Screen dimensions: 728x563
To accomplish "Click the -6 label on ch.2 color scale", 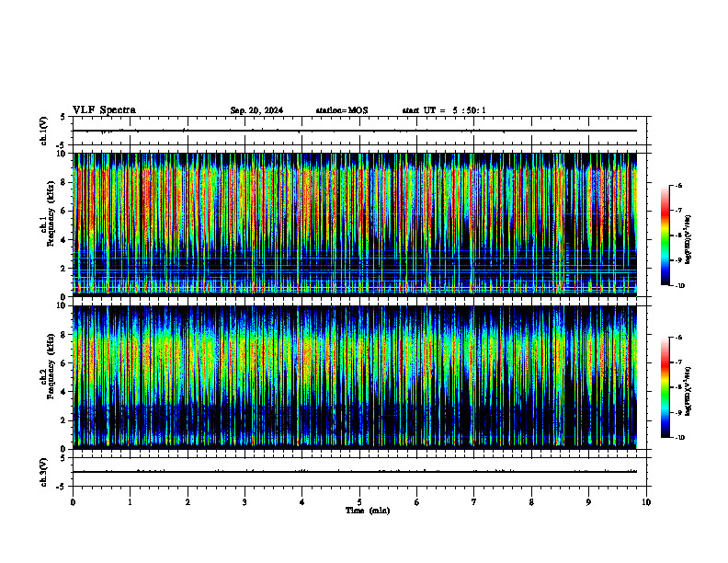I will coord(678,338).
